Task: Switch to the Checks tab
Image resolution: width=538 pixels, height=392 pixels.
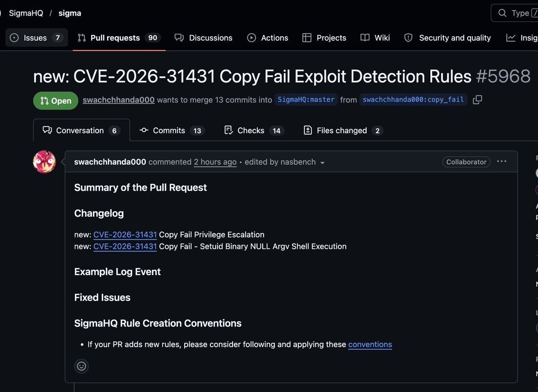Action: (254, 131)
